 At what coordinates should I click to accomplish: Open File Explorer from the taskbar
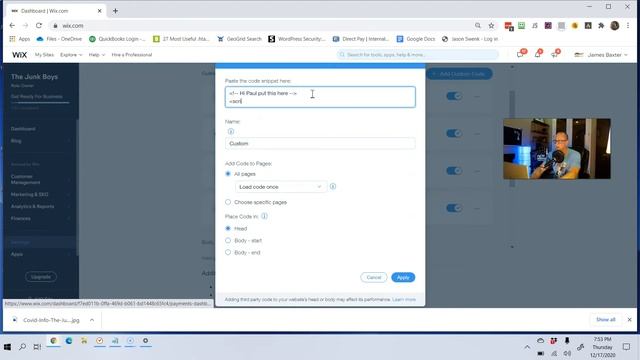[84, 341]
